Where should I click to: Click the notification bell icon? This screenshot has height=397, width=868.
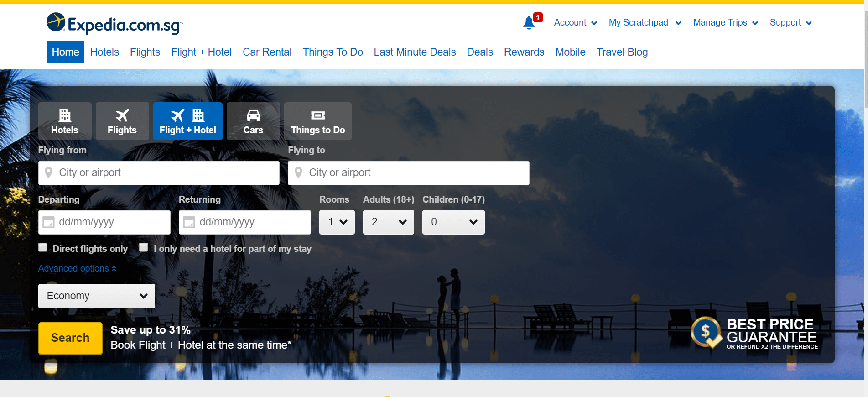coord(529,22)
